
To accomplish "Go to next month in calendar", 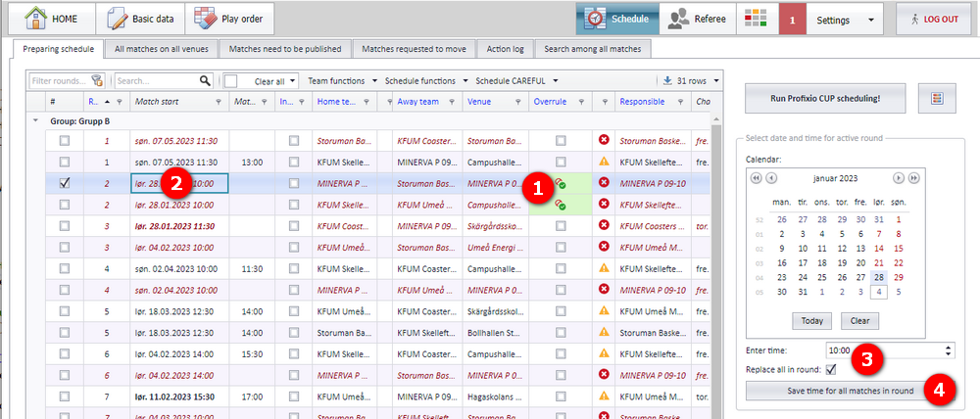I will coord(899,178).
